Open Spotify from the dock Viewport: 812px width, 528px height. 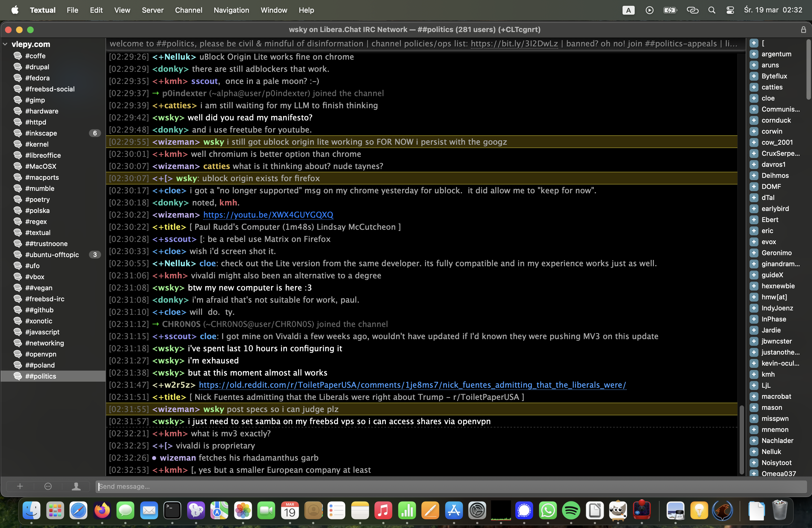click(x=571, y=511)
